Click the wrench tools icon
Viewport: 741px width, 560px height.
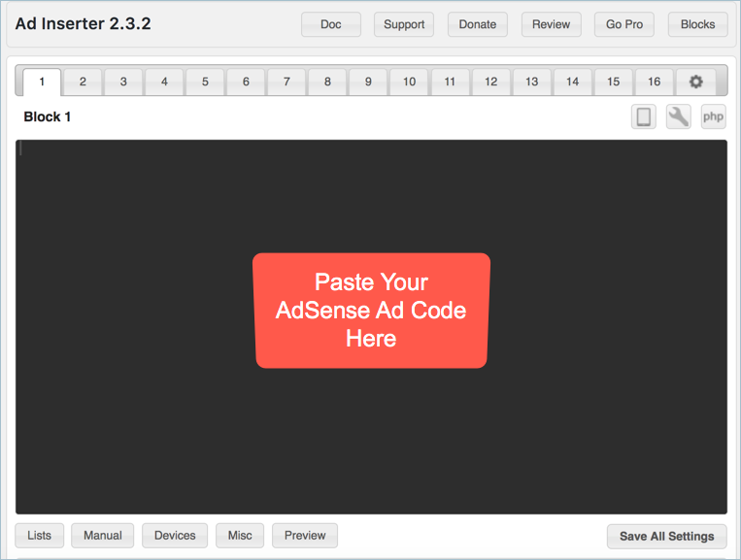tap(679, 117)
